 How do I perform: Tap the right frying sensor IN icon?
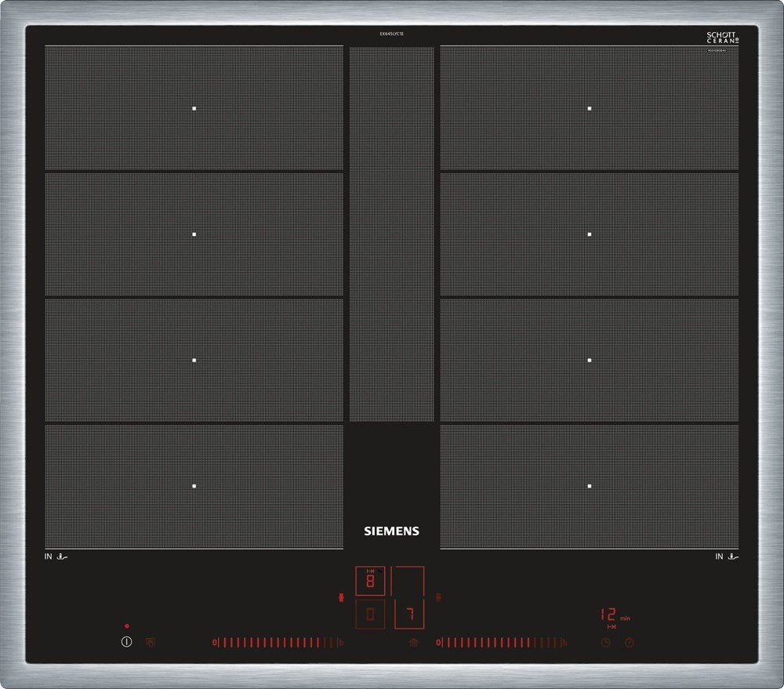pos(727,557)
